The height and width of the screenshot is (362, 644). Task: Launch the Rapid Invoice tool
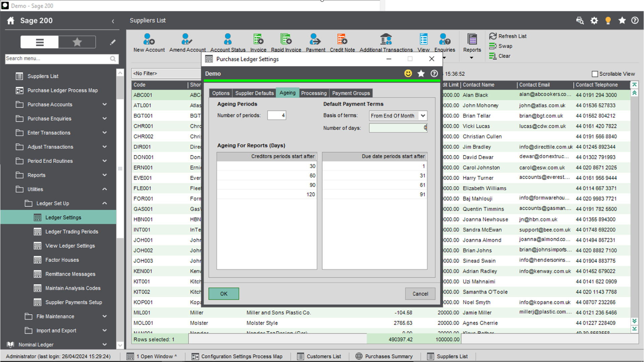[286, 43]
